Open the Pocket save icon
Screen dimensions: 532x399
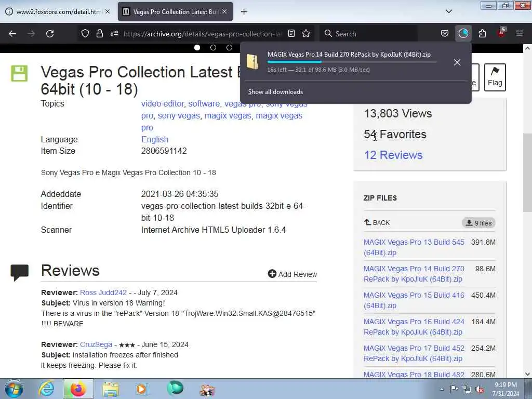click(445, 33)
